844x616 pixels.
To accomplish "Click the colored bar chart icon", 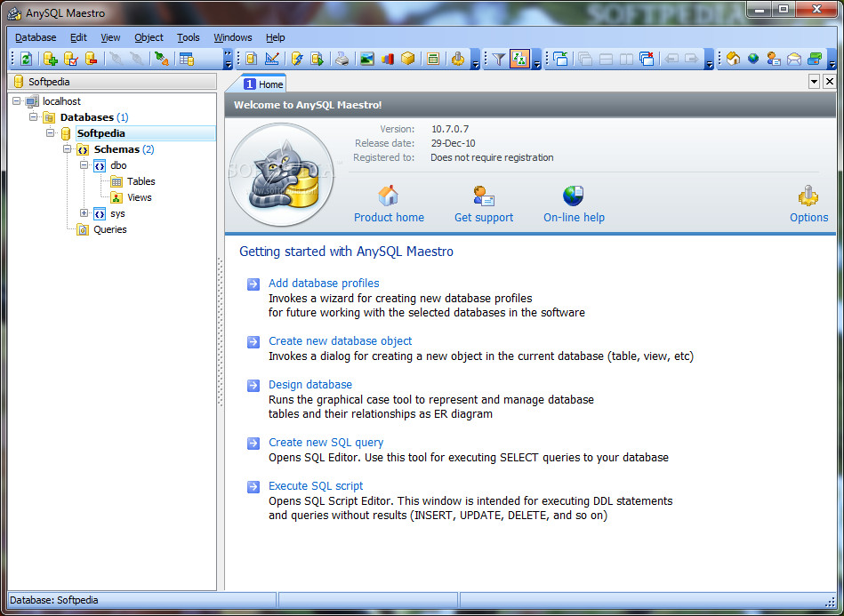I will point(388,59).
